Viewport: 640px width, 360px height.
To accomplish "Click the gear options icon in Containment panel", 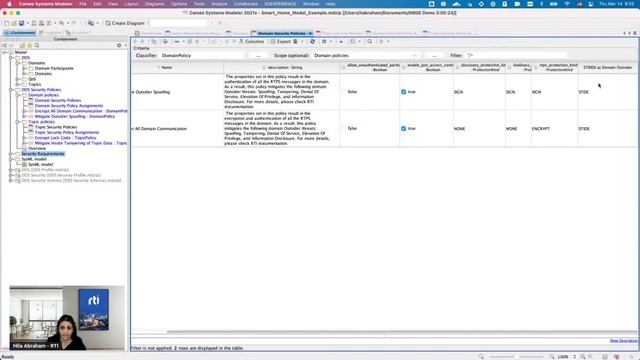I will (x=119, y=45).
